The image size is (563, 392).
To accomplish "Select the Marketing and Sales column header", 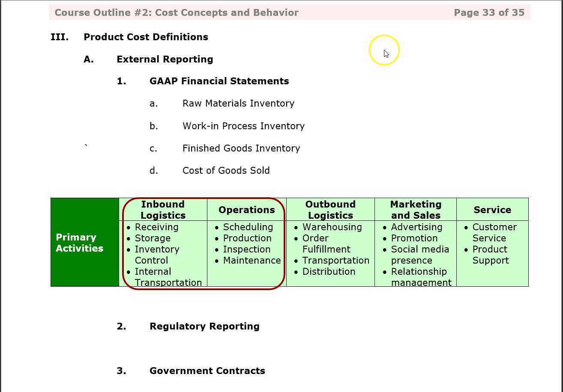I will point(415,209).
